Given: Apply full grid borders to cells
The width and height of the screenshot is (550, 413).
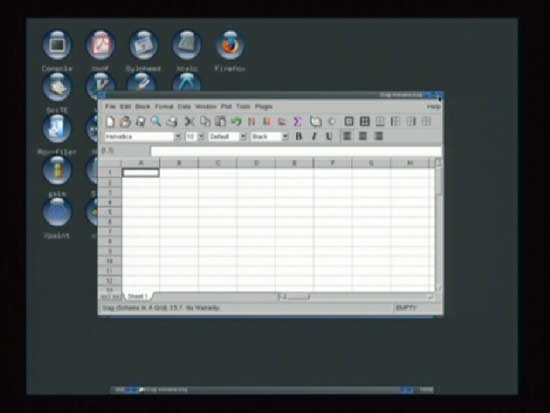Looking at the screenshot, I should (364, 121).
